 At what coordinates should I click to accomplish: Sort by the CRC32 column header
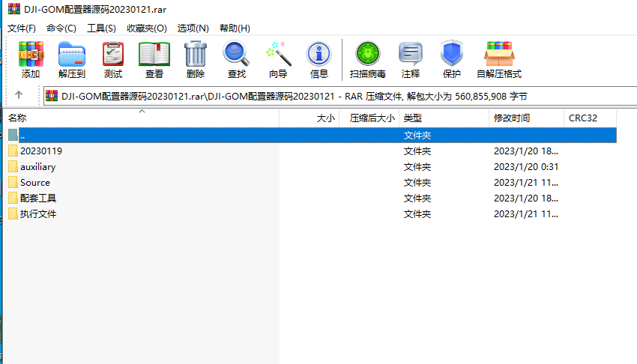(591, 118)
